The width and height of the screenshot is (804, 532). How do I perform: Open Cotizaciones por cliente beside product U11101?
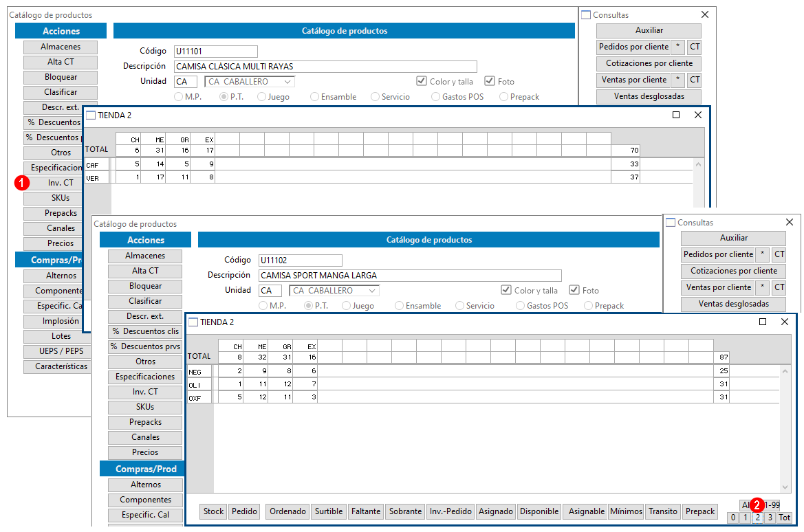pos(649,63)
